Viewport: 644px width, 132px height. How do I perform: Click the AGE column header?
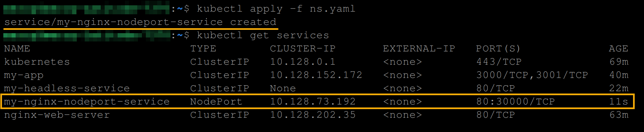[x=618, y=48]
